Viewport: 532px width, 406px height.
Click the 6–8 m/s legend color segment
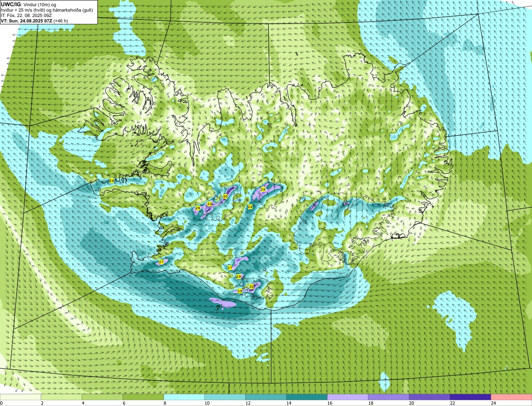tap(143, 397)
